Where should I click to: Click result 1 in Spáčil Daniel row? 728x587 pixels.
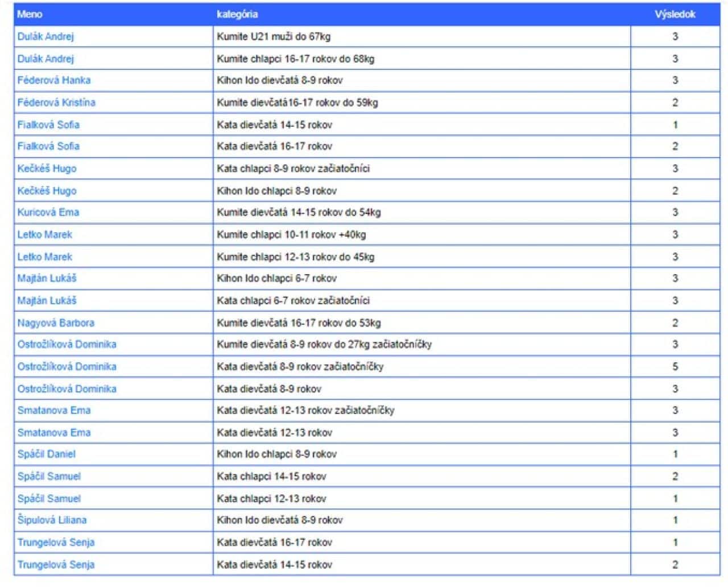click(x=675, y=454)
